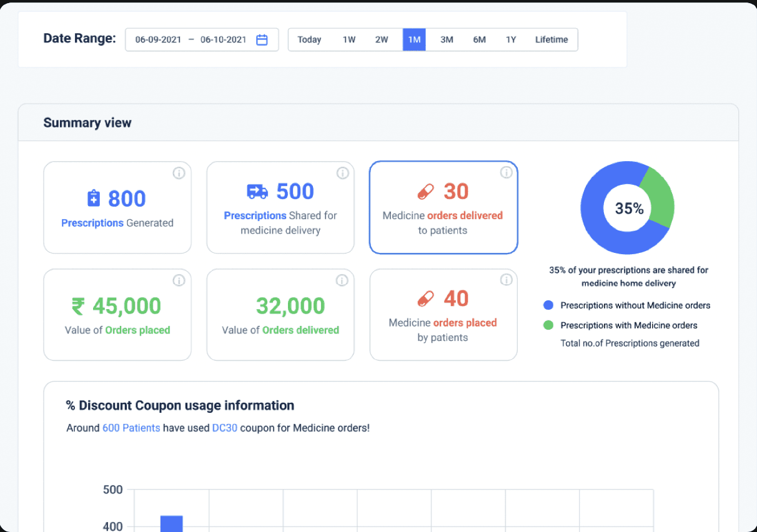This screenshot has width=757, height=532.
Task: Click info icon on Prescriptions Shared card
Action: [342, 173]
